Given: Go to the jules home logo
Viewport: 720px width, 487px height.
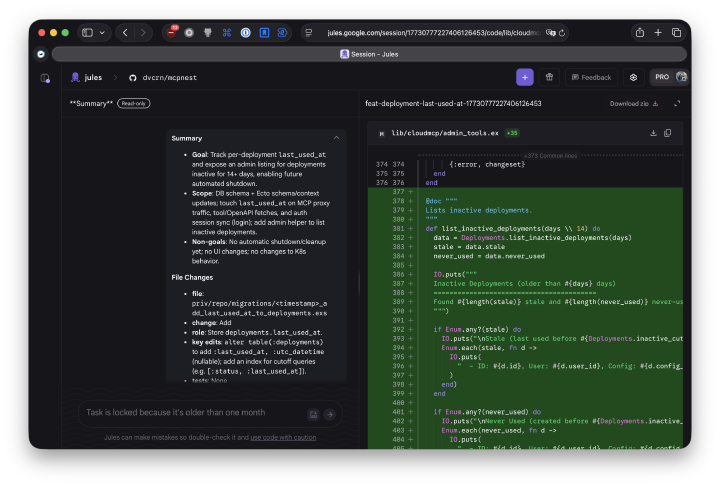Looking at the screenshot, I should (x=86, y=77).
